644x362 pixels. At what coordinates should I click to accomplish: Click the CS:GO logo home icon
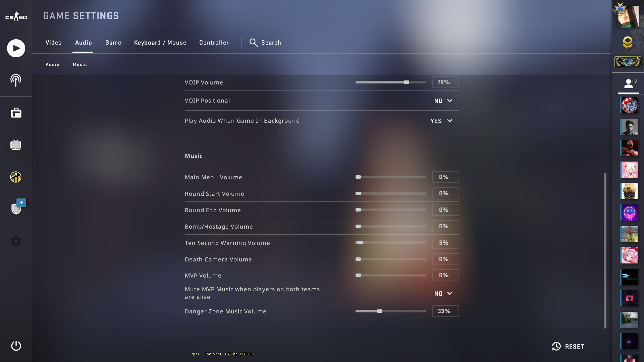tap(16, 16)
